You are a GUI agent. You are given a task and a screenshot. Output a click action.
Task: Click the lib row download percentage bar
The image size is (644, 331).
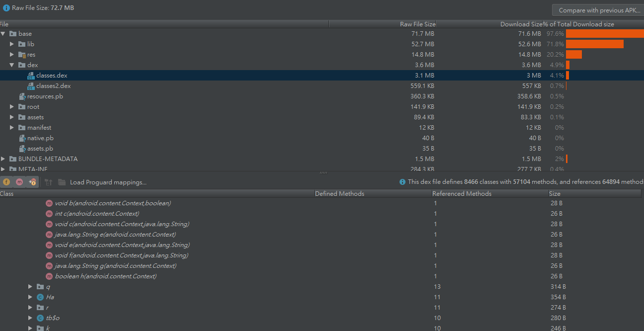(x=595, y=44)
